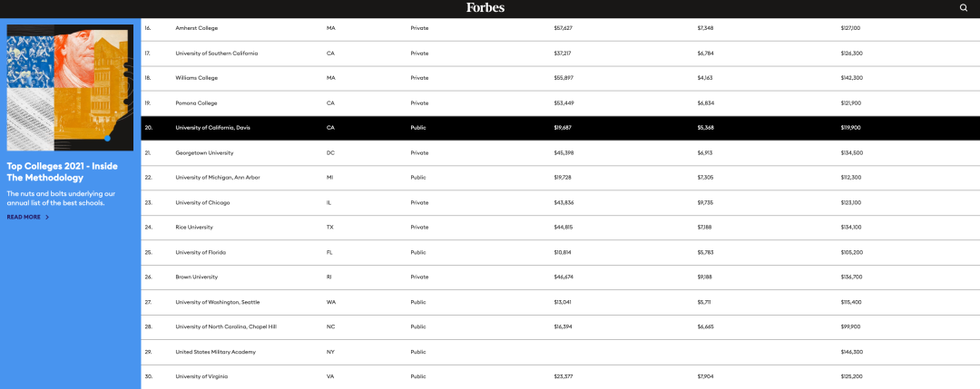Click highlighted University of California, Davis row
This screenshot has width=980, height=389.
(561, 128)
